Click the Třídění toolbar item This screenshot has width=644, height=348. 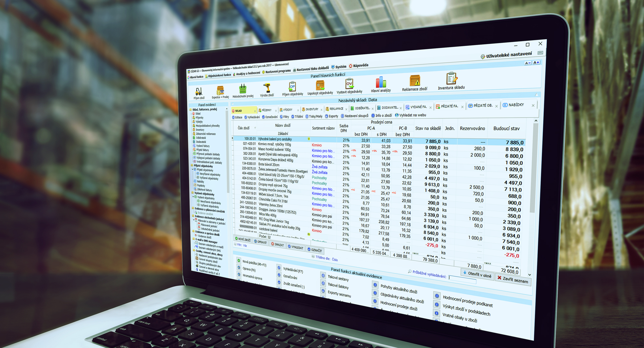tap(297, 117)
